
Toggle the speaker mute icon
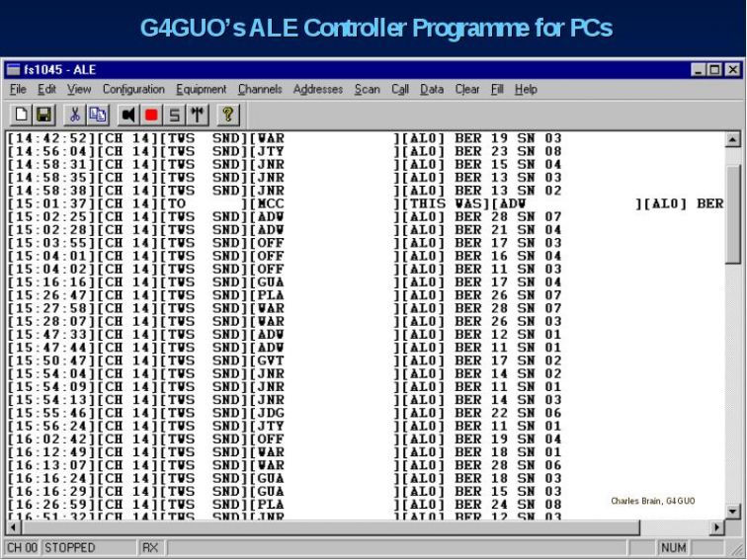click(128, 115)
